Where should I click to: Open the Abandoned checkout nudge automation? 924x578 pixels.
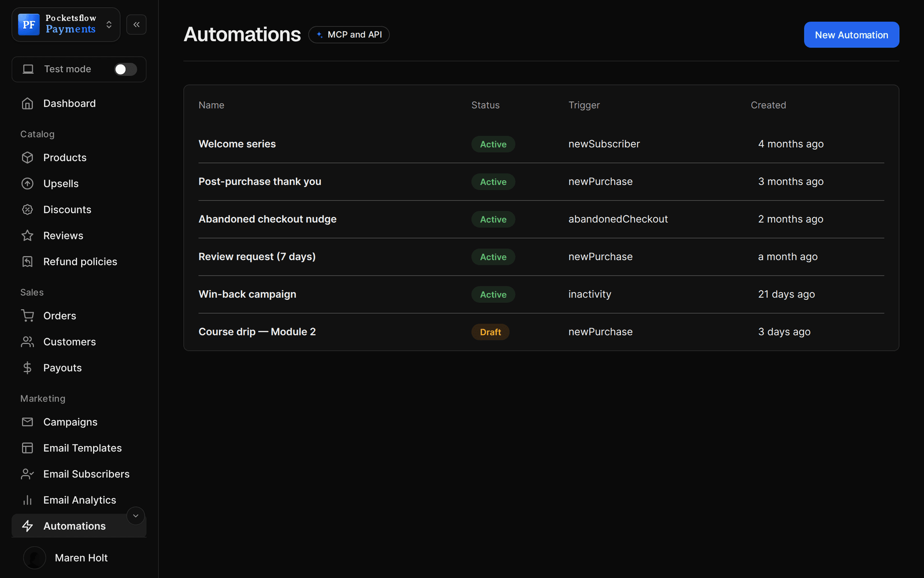pos(541,219)
